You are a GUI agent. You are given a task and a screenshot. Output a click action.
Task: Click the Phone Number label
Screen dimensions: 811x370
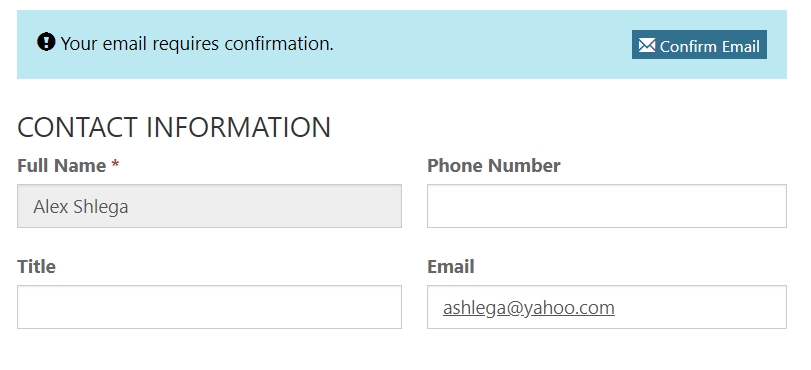[x=494, y=166]
